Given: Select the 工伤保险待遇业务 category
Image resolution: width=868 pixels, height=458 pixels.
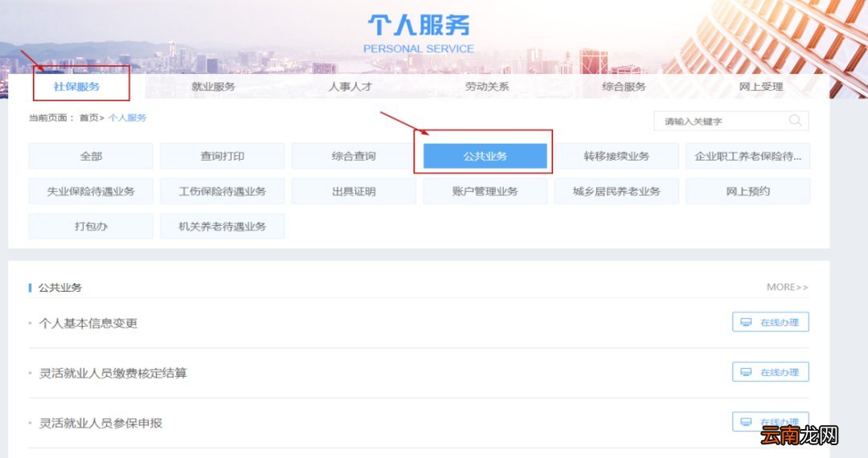Looking at the screenshot, I should (222, 191).
